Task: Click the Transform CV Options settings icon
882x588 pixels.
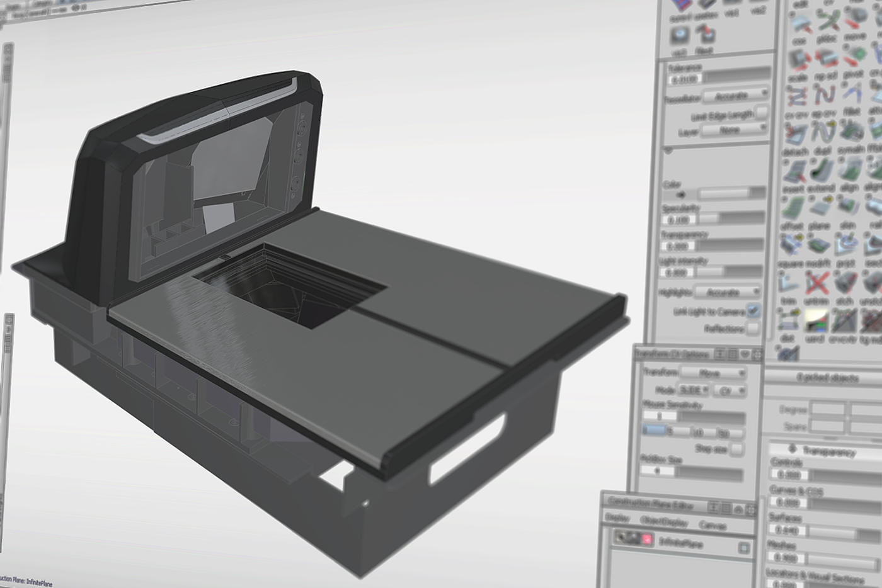Action: pos(757,355)
